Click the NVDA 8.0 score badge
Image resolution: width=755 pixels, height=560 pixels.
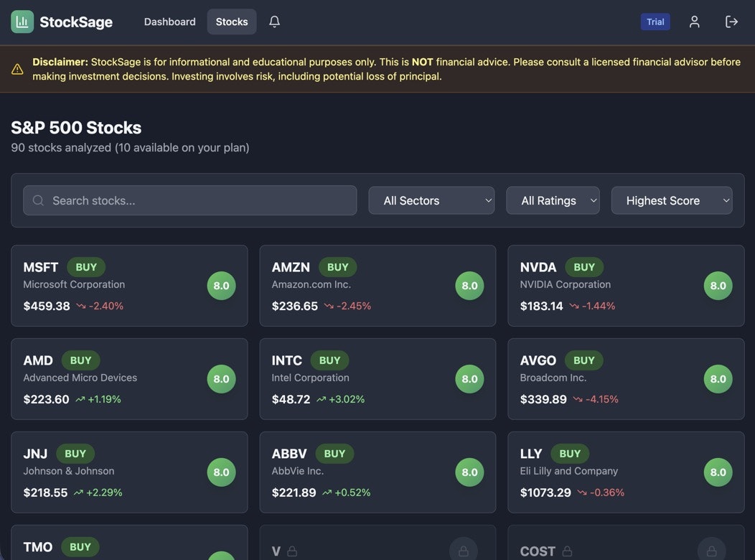pyautogui.click(x=718, y=286)
